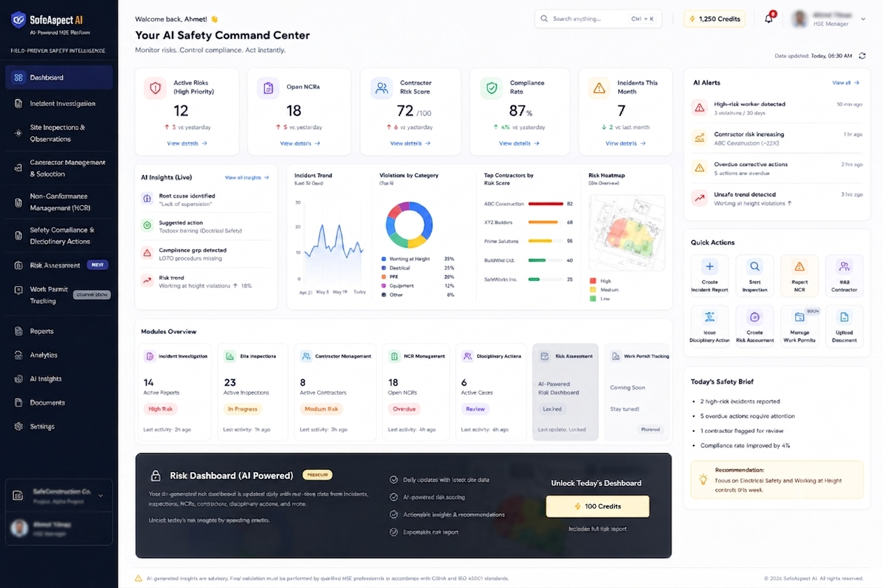Click View details under Compliance Rate

pos(519,143)
